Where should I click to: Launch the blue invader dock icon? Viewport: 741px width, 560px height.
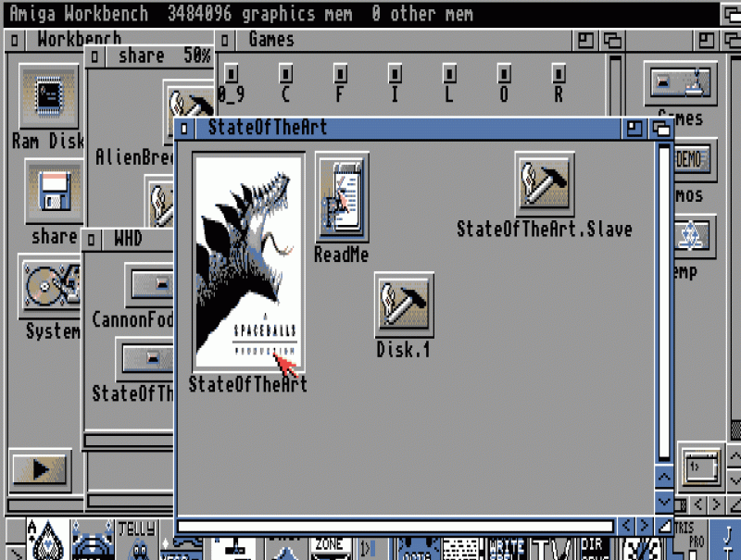pos(92,539)
